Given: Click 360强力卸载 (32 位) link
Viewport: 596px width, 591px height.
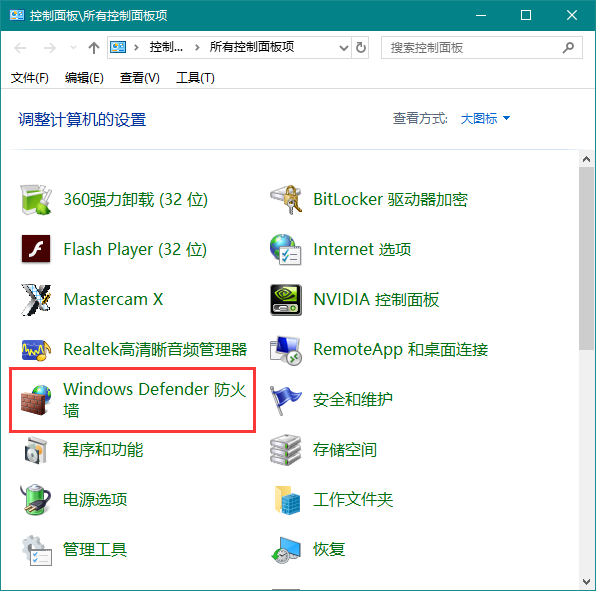Looking at the screenshot, I should click(135, 200).
